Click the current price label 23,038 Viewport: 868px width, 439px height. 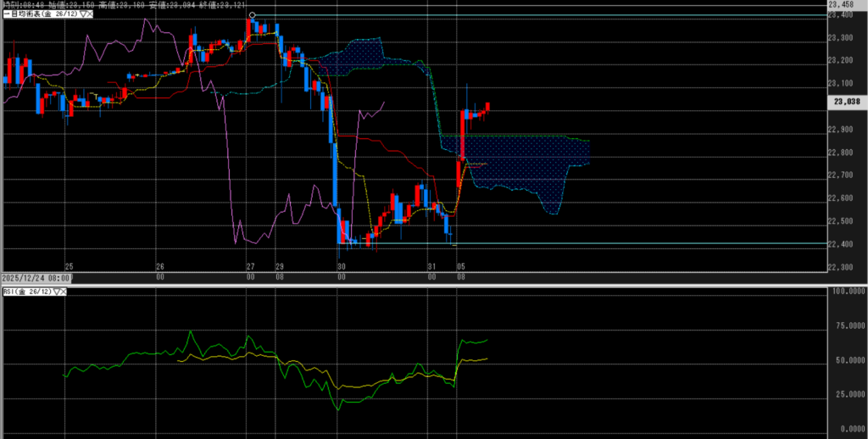tap(845, 102)
